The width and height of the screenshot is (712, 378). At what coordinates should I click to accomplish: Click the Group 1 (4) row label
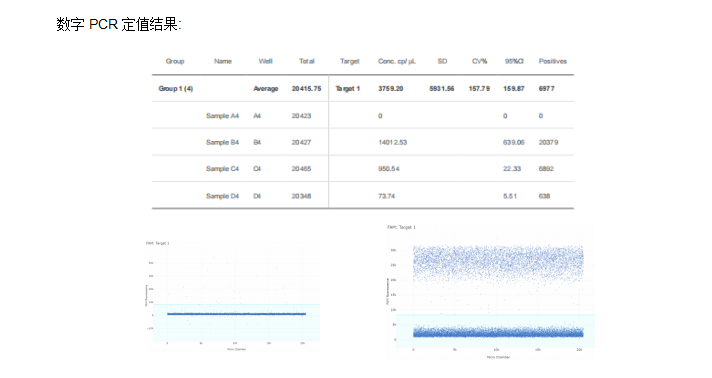(176, 89)
